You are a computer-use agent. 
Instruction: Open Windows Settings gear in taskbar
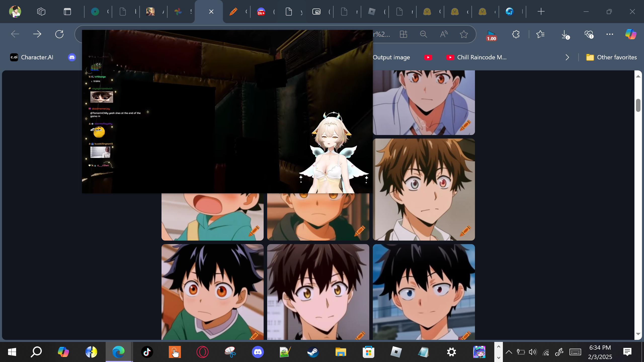pyautogui.click(x=452, y=352)
